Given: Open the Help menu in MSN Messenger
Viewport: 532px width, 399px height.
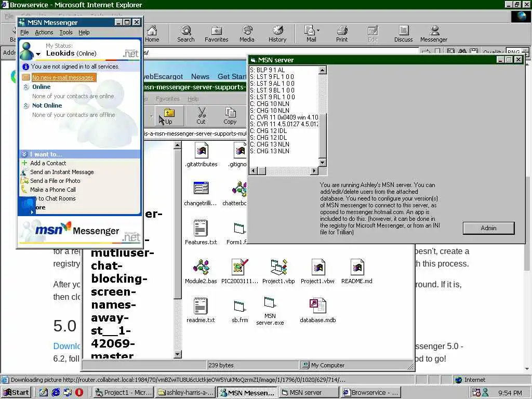Looking at the screenshot, I should click(84, 32).
